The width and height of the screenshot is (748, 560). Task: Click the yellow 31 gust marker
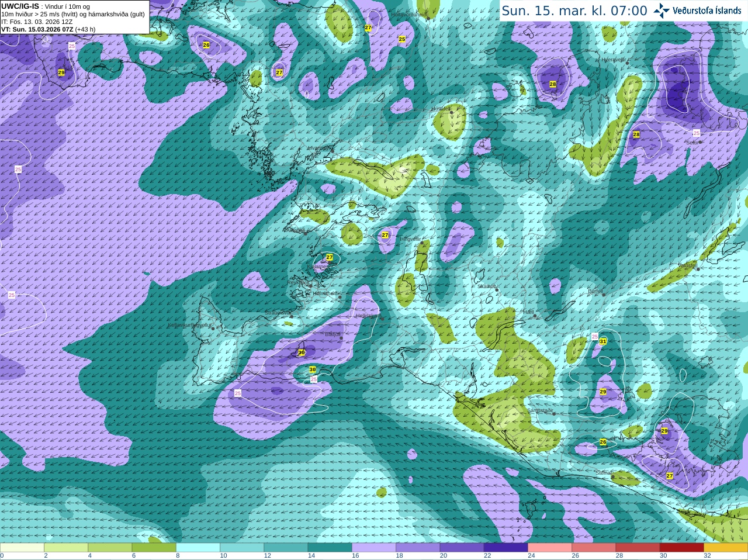point(603,341)
